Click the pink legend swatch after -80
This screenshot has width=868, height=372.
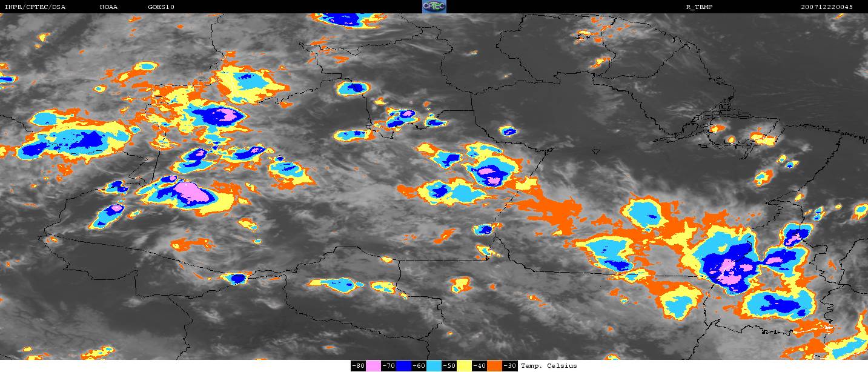pos(374,366)
